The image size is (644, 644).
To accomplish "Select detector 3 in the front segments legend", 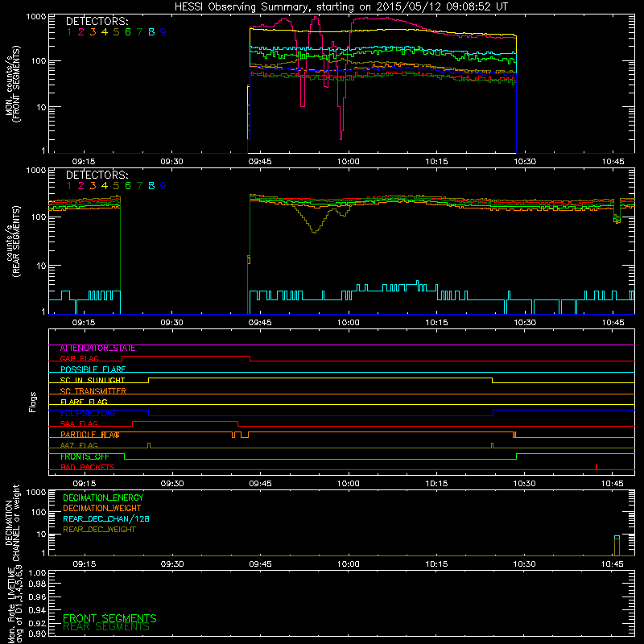I will [x=93, y=32].
